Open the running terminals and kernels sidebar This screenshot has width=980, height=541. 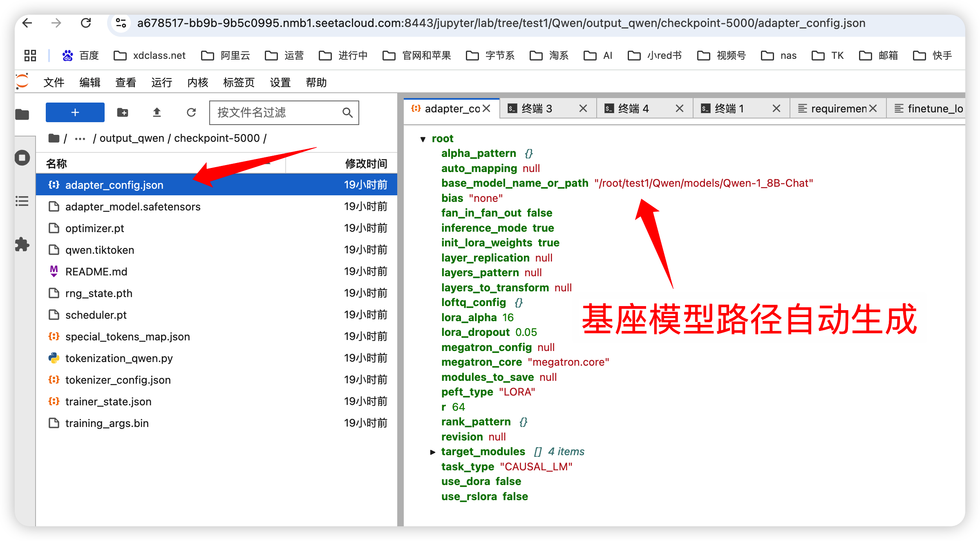[22, 158]
